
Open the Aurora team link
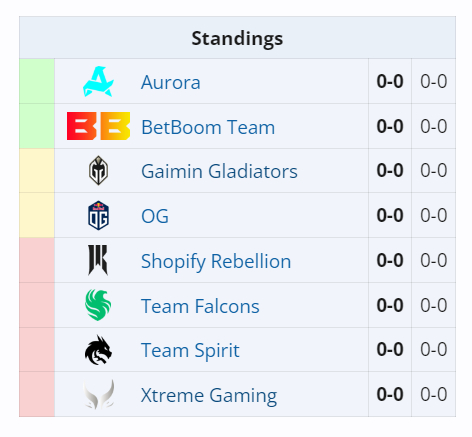171,82
